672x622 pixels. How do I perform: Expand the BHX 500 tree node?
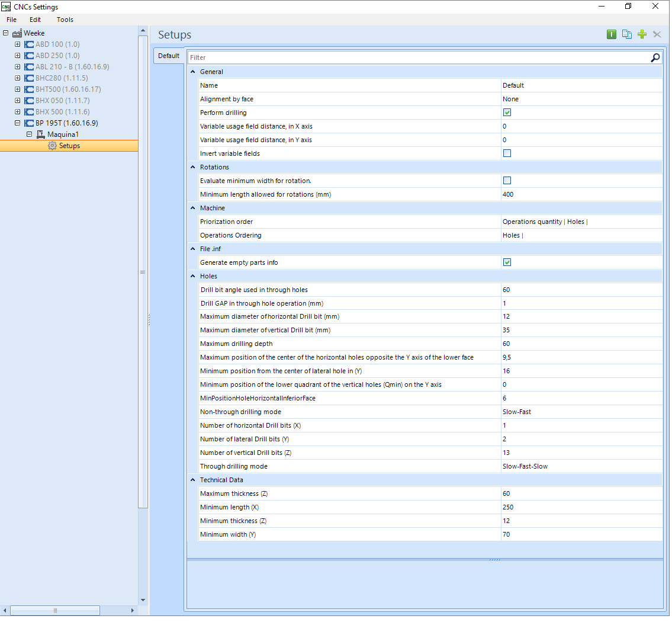[x=17, y=112]
